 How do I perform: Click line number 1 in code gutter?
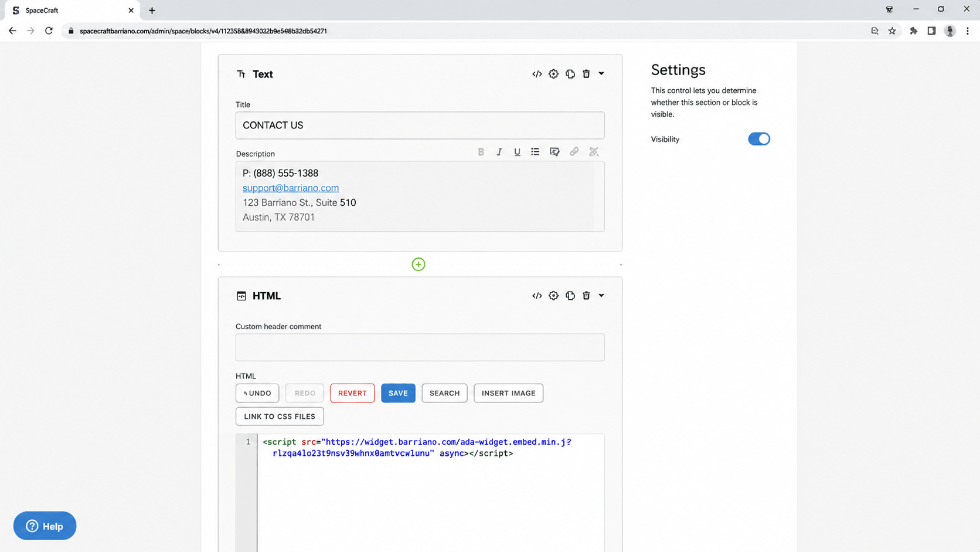[x=248, y=442]
